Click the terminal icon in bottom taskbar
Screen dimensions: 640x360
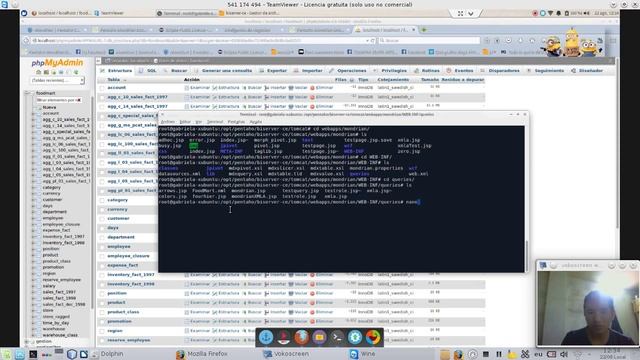(33, 354)
